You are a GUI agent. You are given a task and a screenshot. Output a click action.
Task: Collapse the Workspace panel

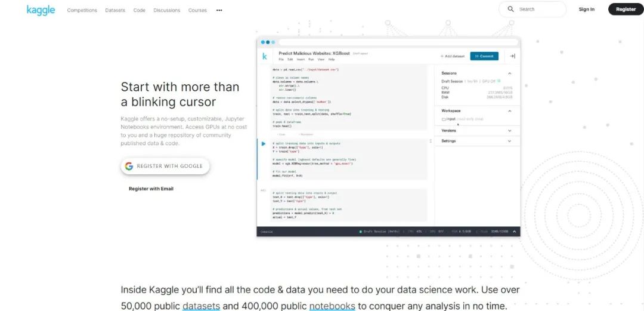(x=510, y=110)
